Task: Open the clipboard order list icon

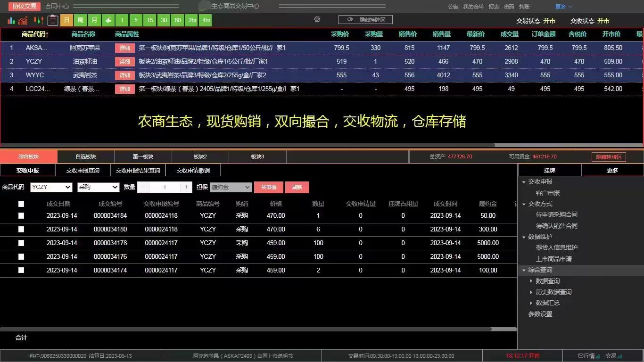Action: pyautogui.click(x=52, y=20)
